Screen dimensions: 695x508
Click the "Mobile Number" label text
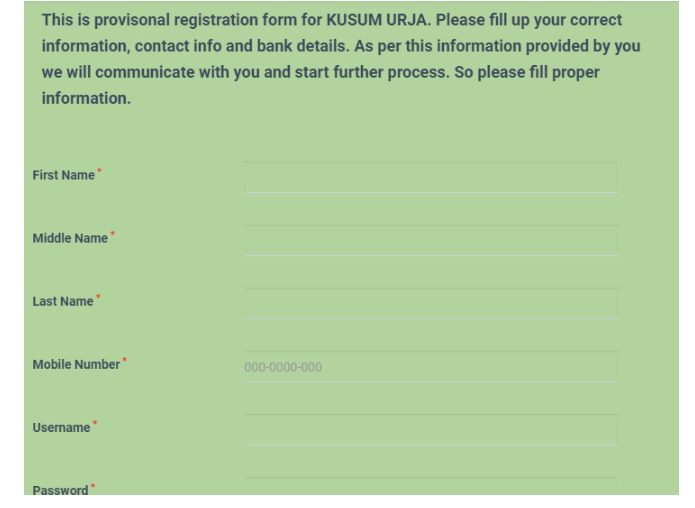[76, 365]
